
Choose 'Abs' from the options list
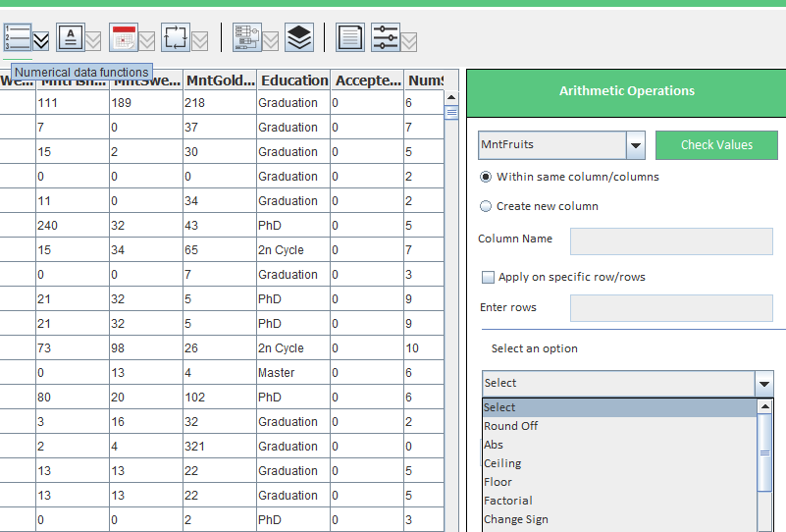point(619,445)
